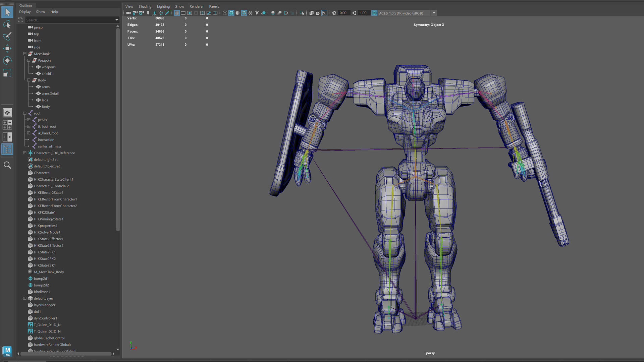Open ACES view transform dropdown
The height and width of the screenshot is (362, 644).
[x=434, y=13]
